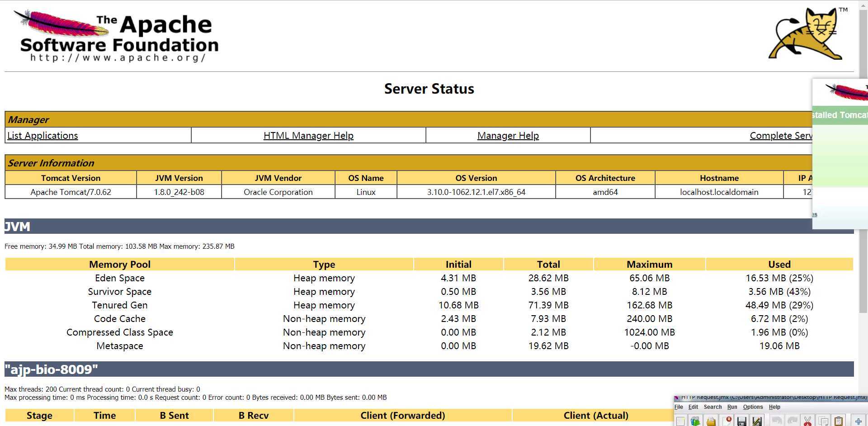Screen dimensions: 868x426
Task: Click the Client (Forwarded) column header
Action: (403, 416)
